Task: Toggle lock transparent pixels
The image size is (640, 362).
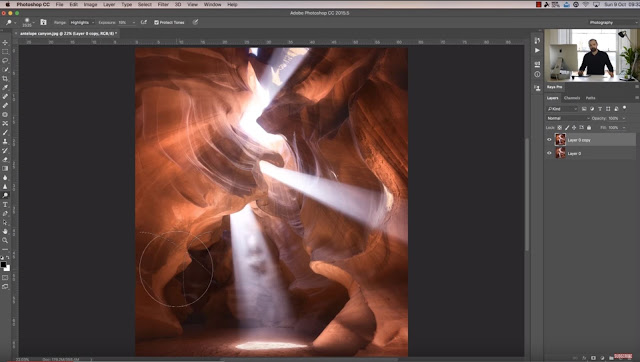Action: click(x=560, y=127)
